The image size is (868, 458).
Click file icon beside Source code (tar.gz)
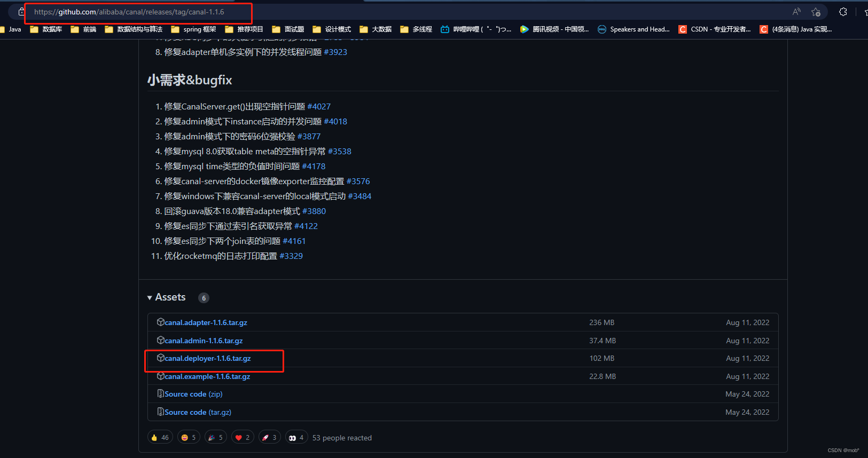coord(160,412)
